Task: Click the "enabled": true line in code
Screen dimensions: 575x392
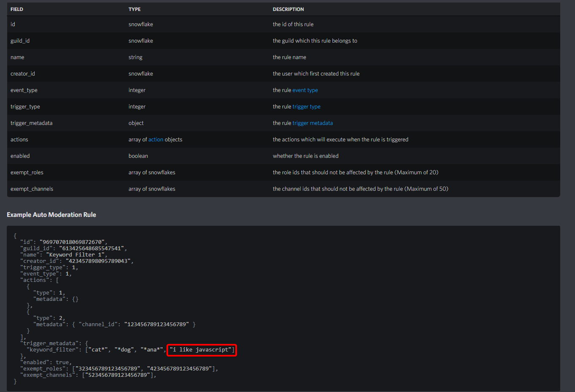Action: [46, 362]
